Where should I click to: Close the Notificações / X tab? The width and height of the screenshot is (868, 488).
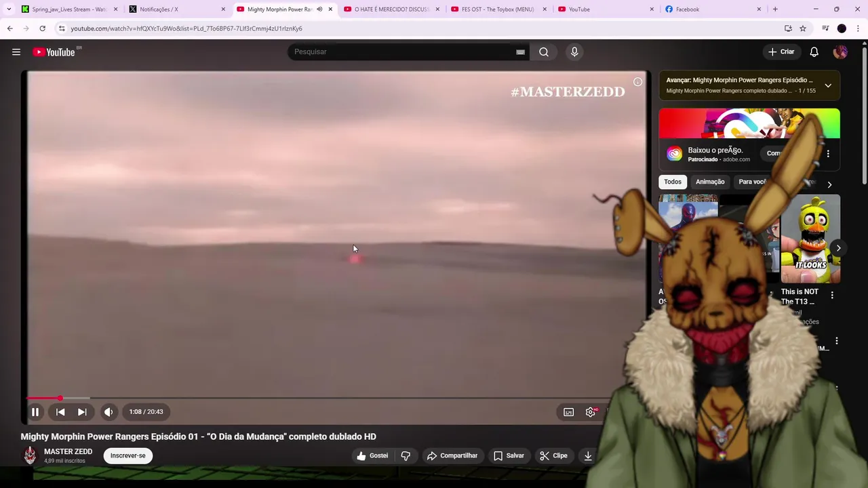(x=223, y=9)
